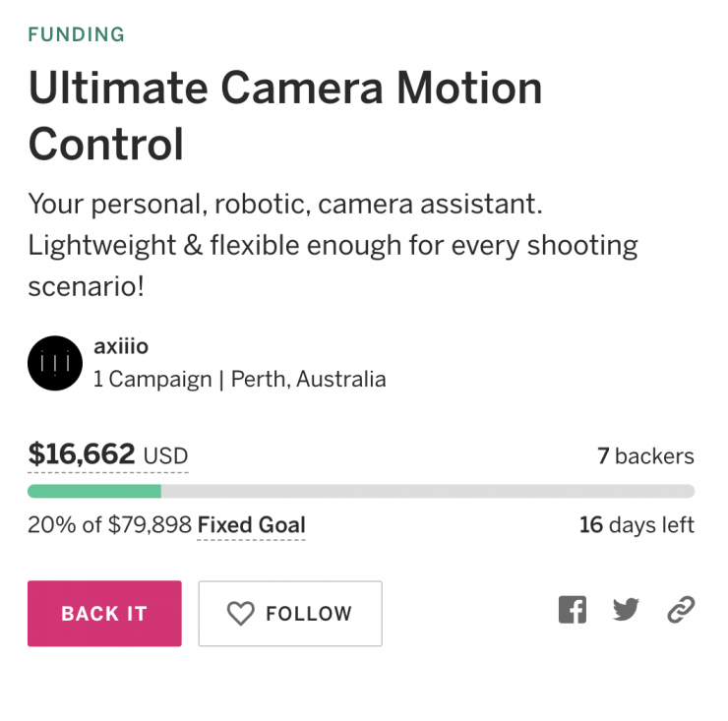
Task: Copy the campaign link via chain icon
Action: (681, 611)
